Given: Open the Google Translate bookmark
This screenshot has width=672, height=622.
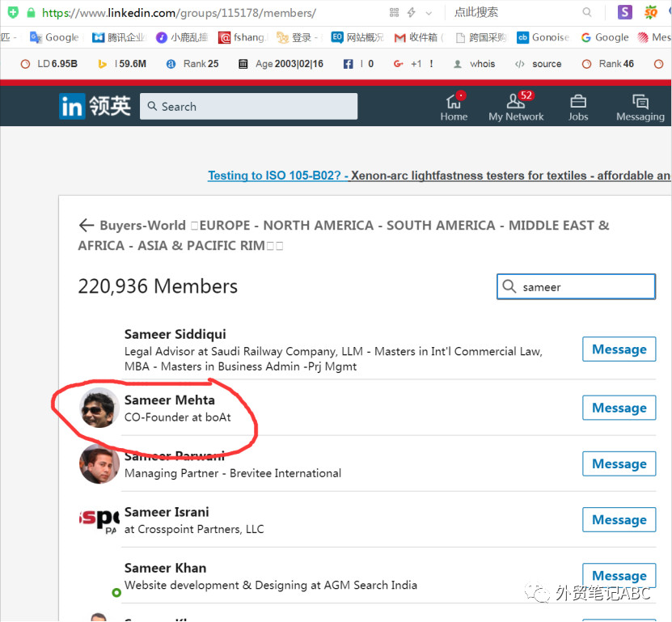Looking at the screenshot, I should click(x=54, y=38).
